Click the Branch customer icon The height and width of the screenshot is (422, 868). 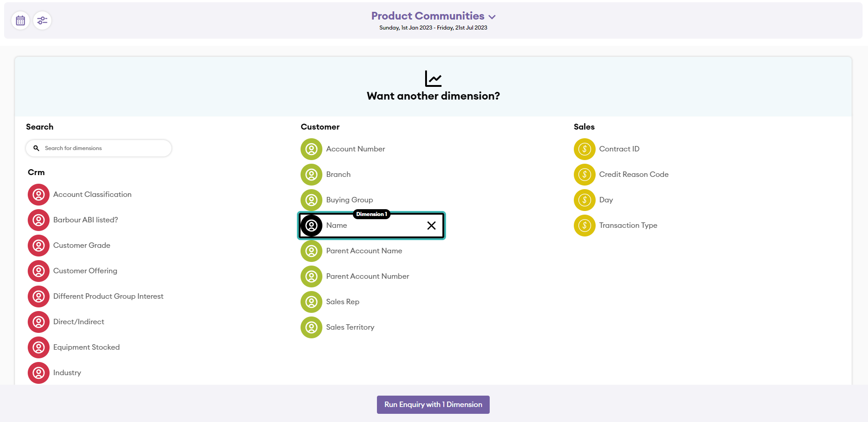(311, 175)
